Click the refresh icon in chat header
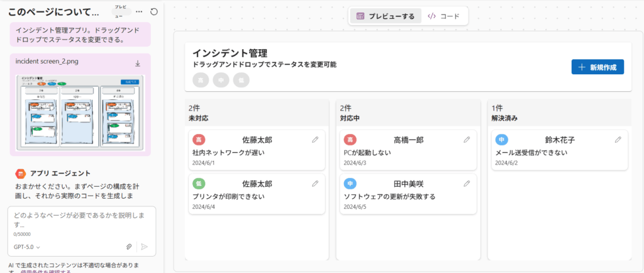 coord(154,12)
